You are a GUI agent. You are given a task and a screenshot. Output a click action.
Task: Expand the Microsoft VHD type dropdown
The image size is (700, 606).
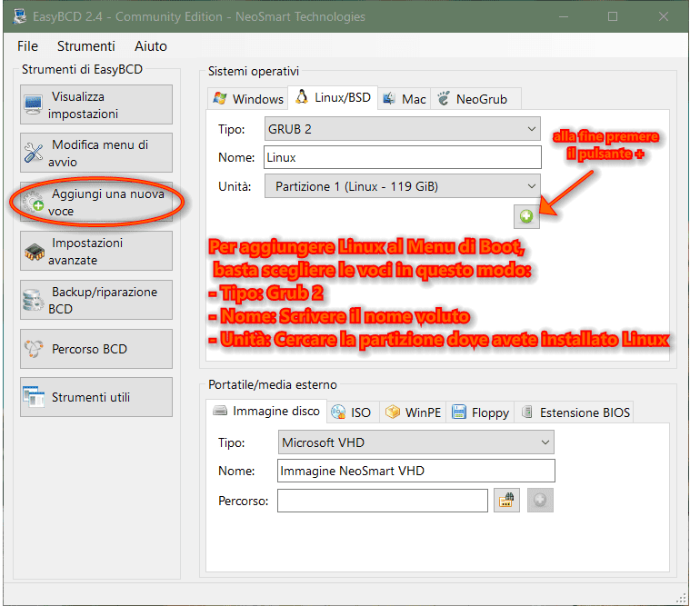click(415, 442)
